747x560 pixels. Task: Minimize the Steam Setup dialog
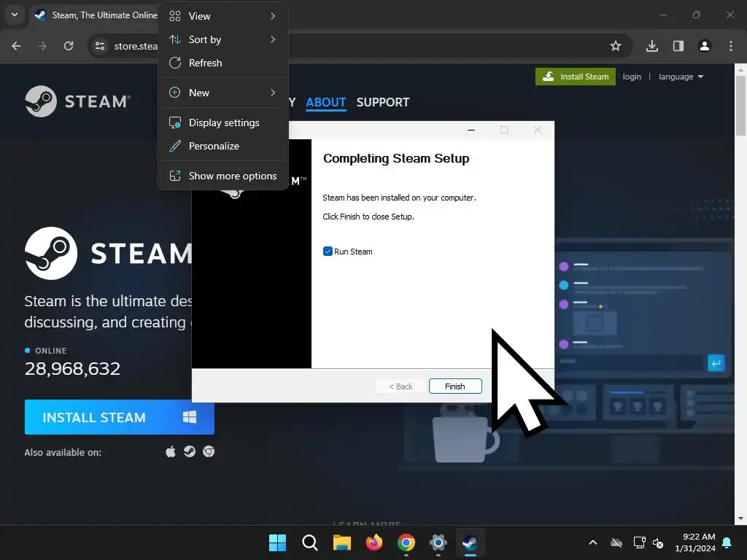[471, 130]
